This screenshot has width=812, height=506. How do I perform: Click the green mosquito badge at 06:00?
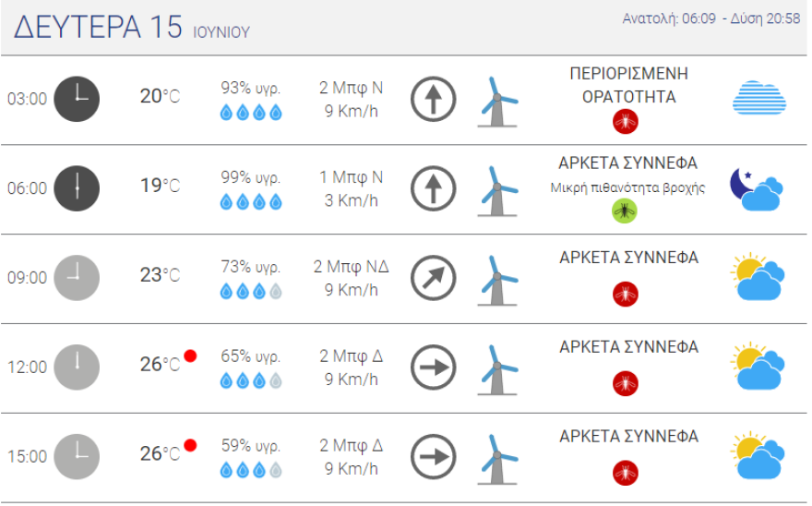(x=625, y=211)
